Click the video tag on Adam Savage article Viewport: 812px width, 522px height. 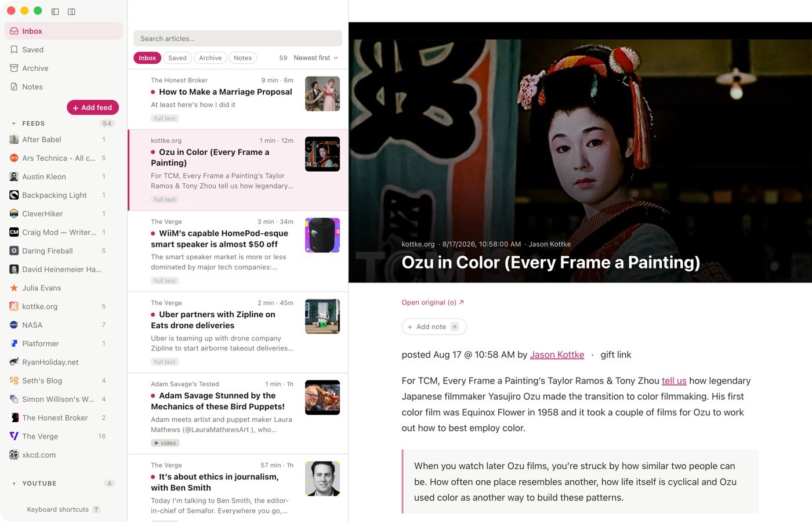pyautogui.click(x=165, y=443)
